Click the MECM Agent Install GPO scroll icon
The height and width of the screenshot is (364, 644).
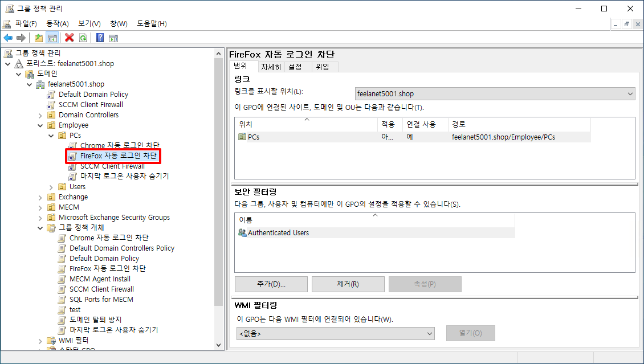point(62,279)
